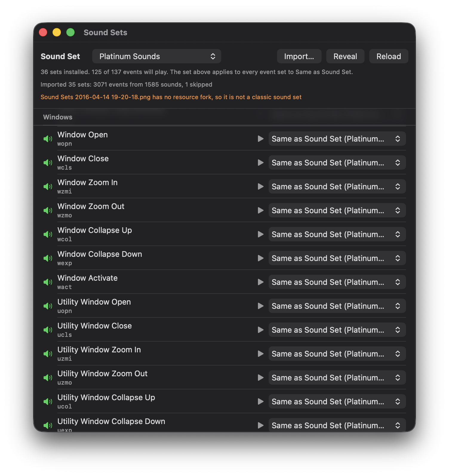Select the Window Activate event label

pyautogui.click(x=87, y=278)
